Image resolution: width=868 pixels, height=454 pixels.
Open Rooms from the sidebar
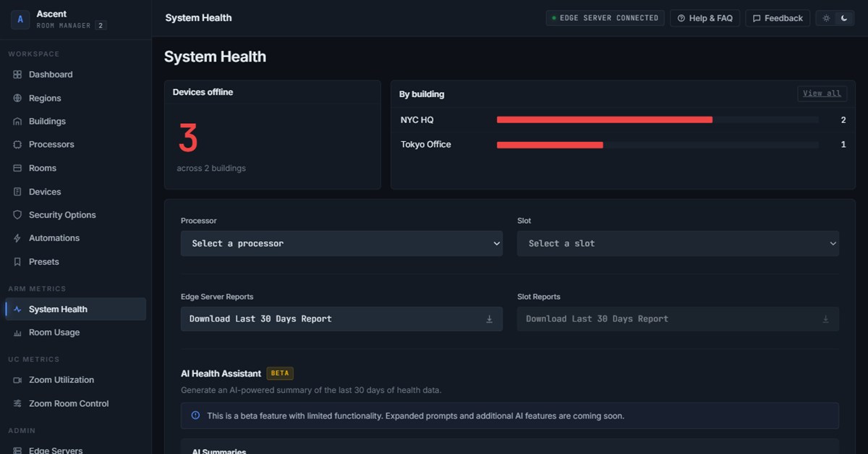tap(75, 168)
